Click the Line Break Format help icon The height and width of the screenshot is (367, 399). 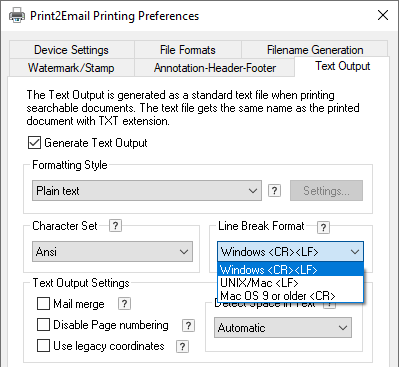323,227
